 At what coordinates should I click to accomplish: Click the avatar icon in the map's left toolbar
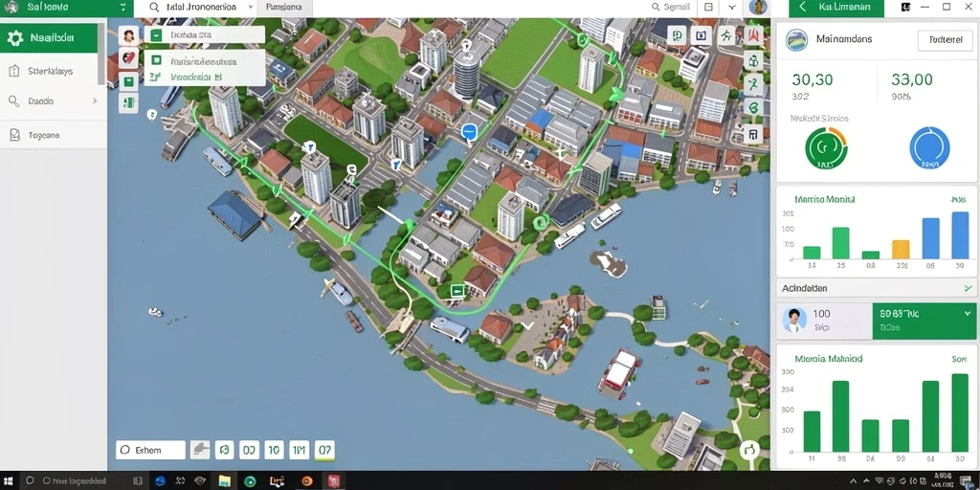pos(129,35)
